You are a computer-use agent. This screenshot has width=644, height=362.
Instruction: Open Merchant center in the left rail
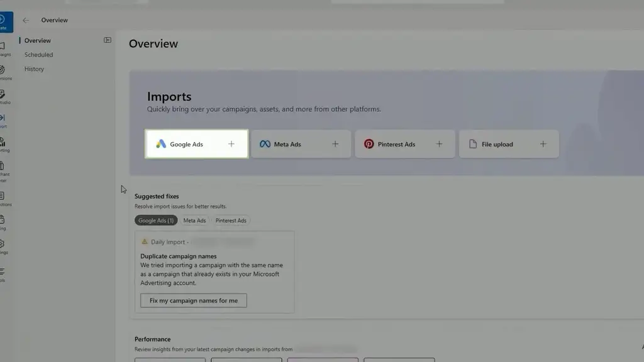4,172
